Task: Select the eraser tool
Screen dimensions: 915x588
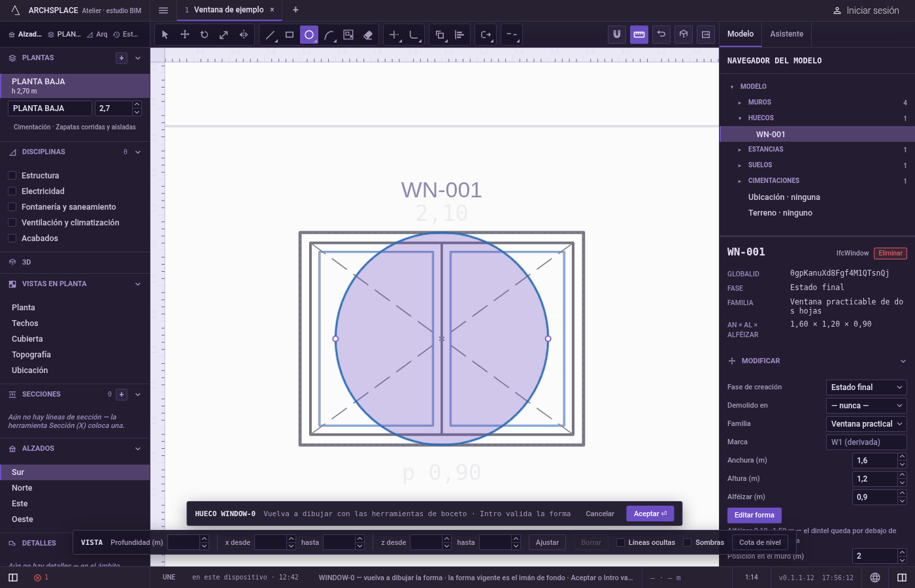Action: 368,35
